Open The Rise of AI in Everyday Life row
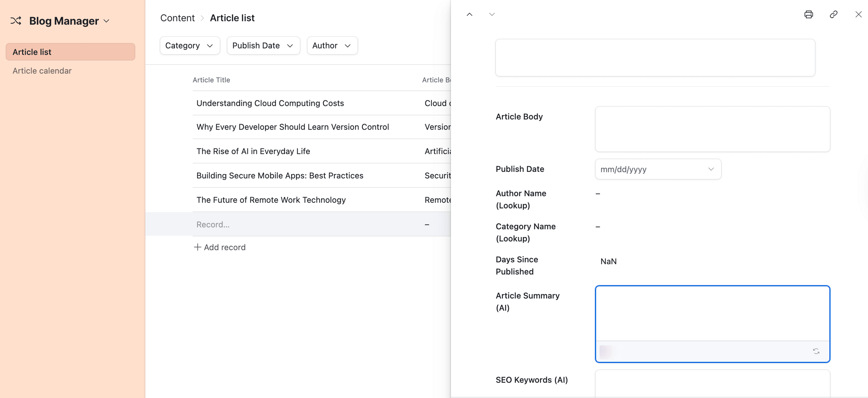 (x=253, y=151)
